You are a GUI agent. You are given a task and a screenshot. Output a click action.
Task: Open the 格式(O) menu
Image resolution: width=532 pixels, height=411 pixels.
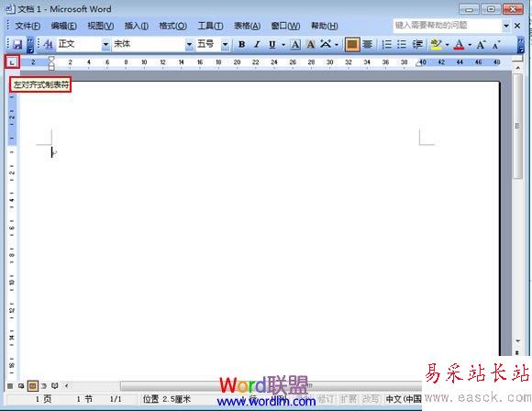[172, 26]
